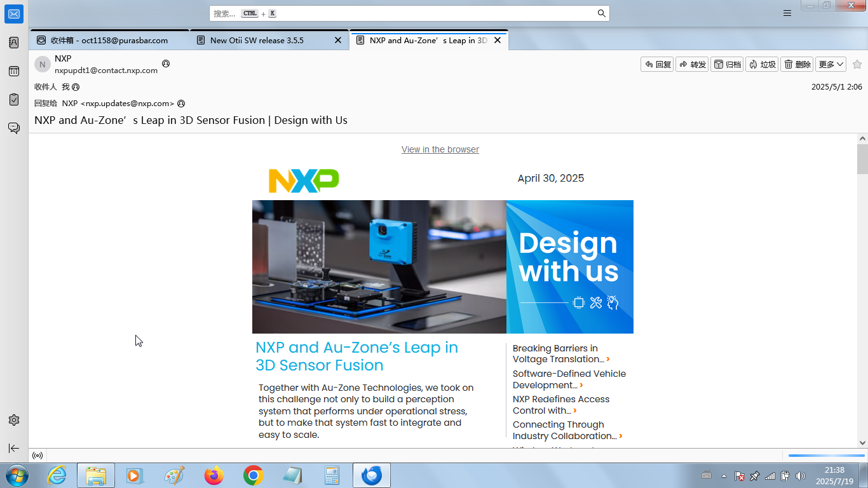Click the message vertical scrollbar thumb
The height and width of the screenshot is (488, 868).
pyautogui.click(x=862, y=159)
